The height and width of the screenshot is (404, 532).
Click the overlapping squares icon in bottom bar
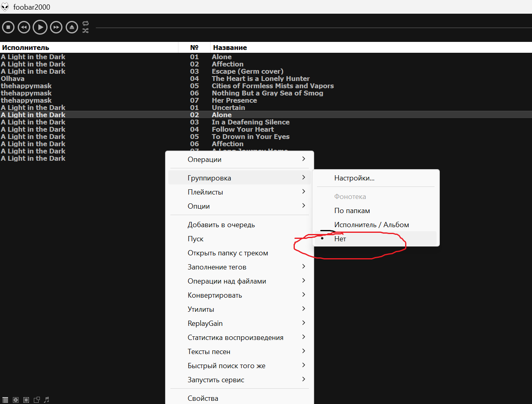click(x=37, y=400)
